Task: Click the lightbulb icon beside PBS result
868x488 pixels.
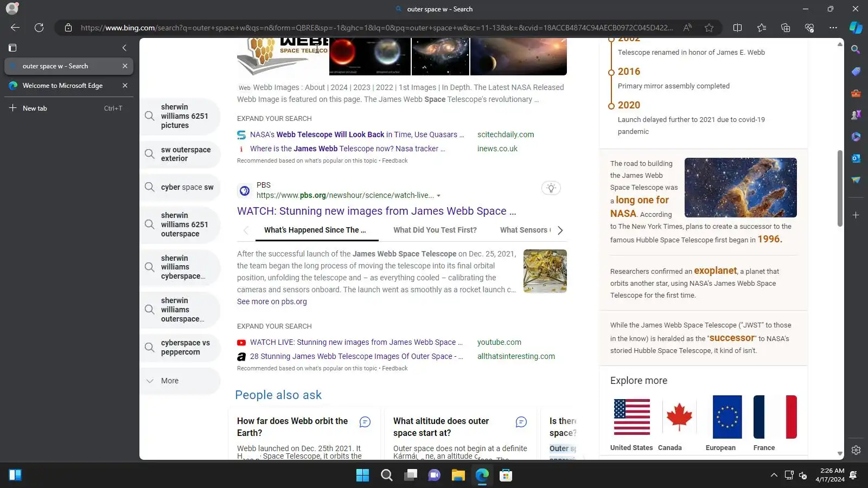Action: coord(551,188)
